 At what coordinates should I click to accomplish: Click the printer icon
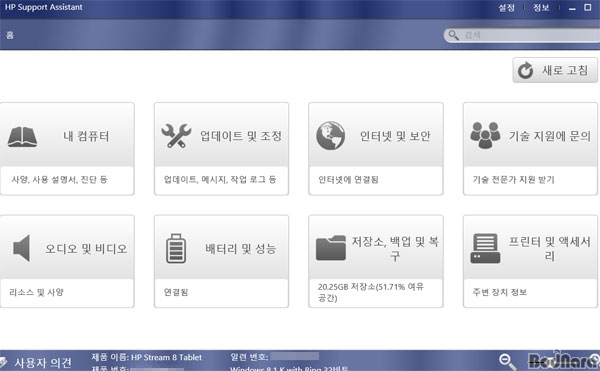point(485,248)
